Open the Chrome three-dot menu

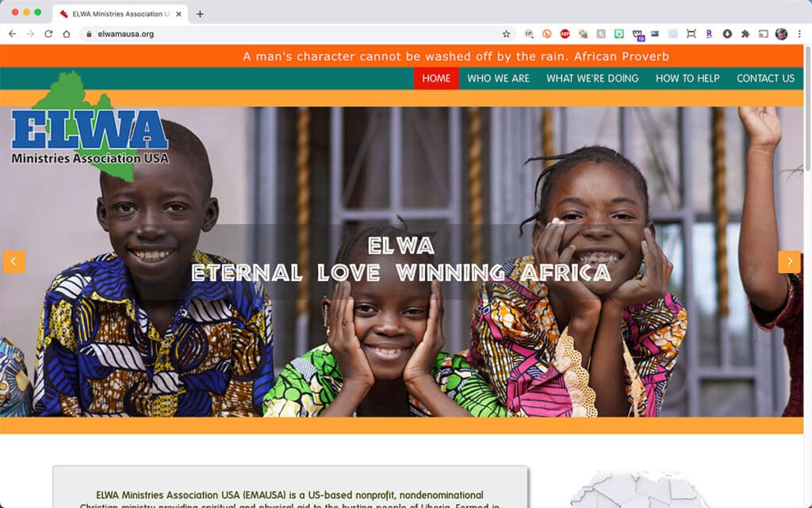pyautogui.click(x=799, y=34)
